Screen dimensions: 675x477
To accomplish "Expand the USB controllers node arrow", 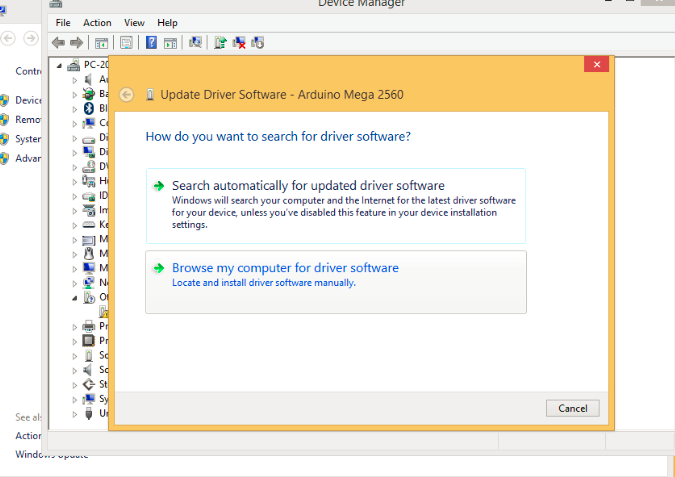I will (x=75, y=414).
